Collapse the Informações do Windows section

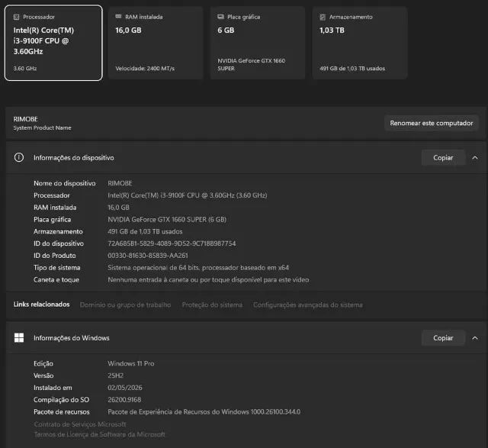(475, 337)
